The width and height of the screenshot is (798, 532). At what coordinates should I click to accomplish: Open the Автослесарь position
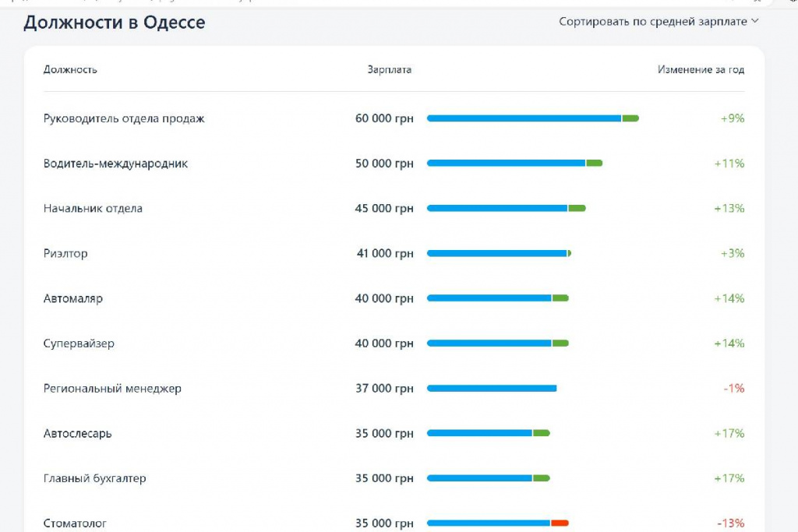click(x=77, y=433)
